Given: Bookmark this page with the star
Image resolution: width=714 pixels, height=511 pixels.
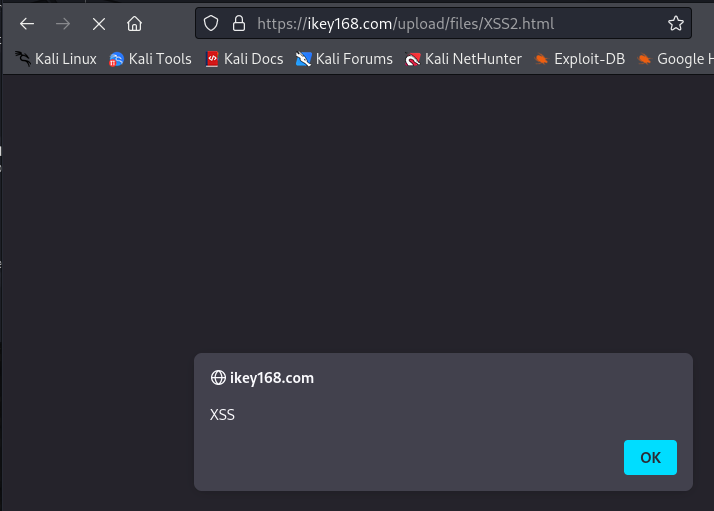Looking at the screenshot, I should pyautogui.click(x=676, y=23).
